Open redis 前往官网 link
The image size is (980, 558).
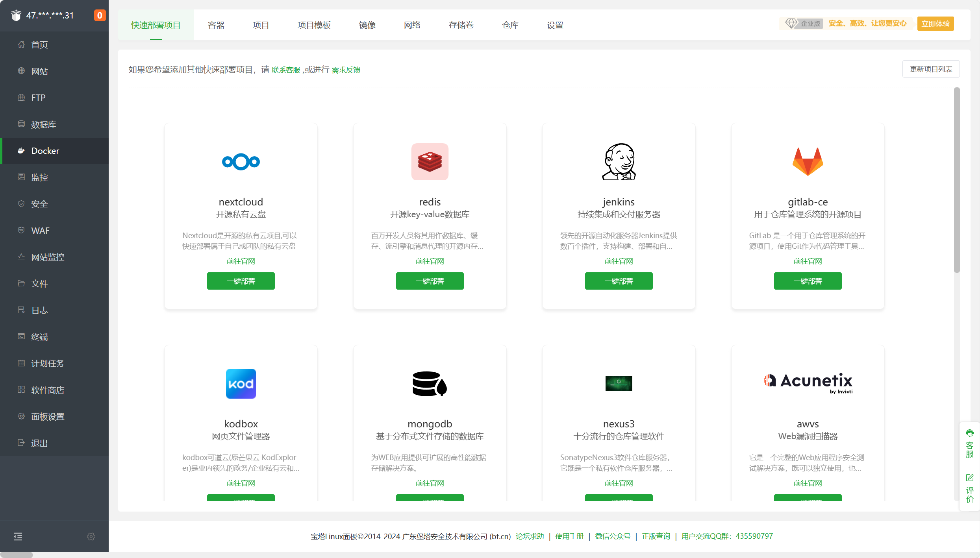(430, 261)
